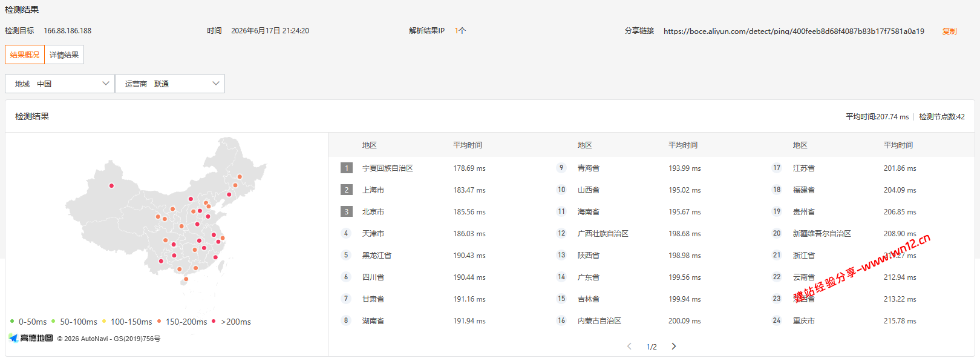
Task: Click 内蒙古自治区 in the results table
Action: click(599, 321)
